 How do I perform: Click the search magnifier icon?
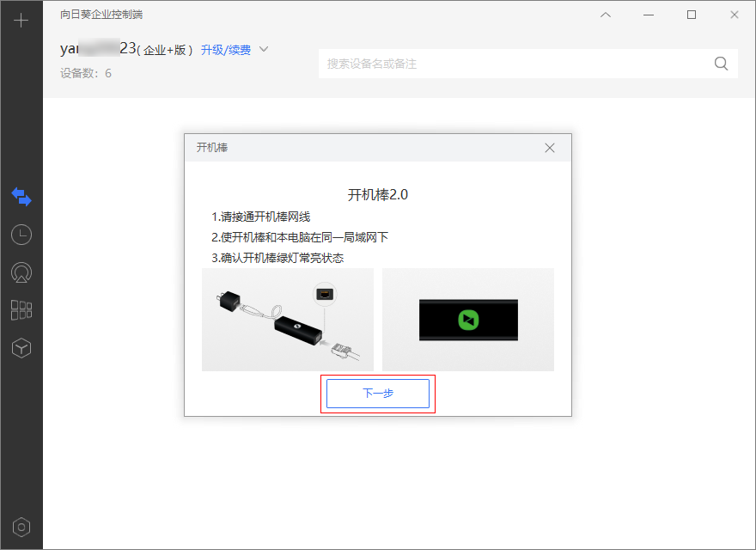721,64
